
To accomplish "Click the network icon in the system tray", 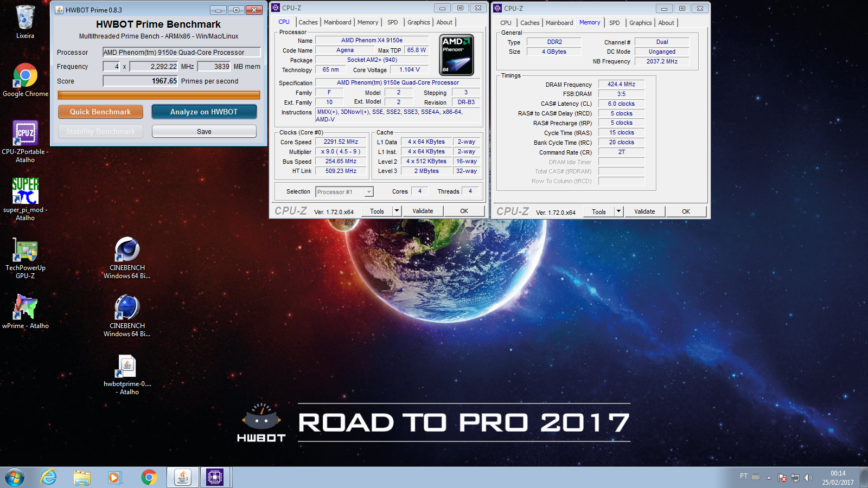I will pos(795,478).
